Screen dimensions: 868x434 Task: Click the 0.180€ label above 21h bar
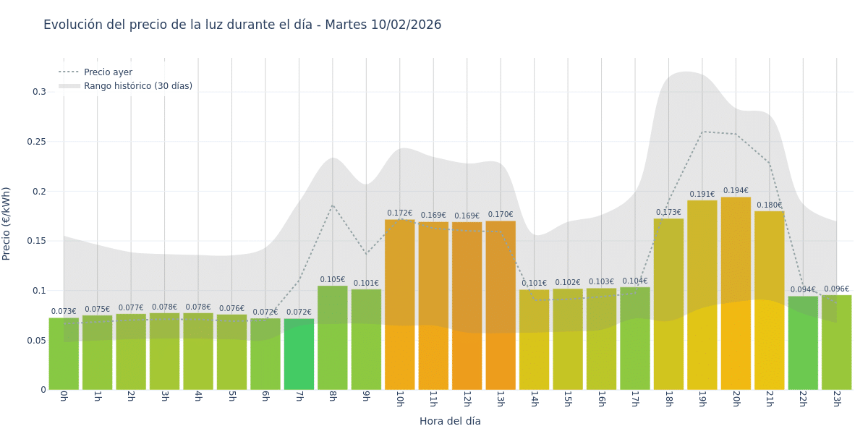(769, 205)
